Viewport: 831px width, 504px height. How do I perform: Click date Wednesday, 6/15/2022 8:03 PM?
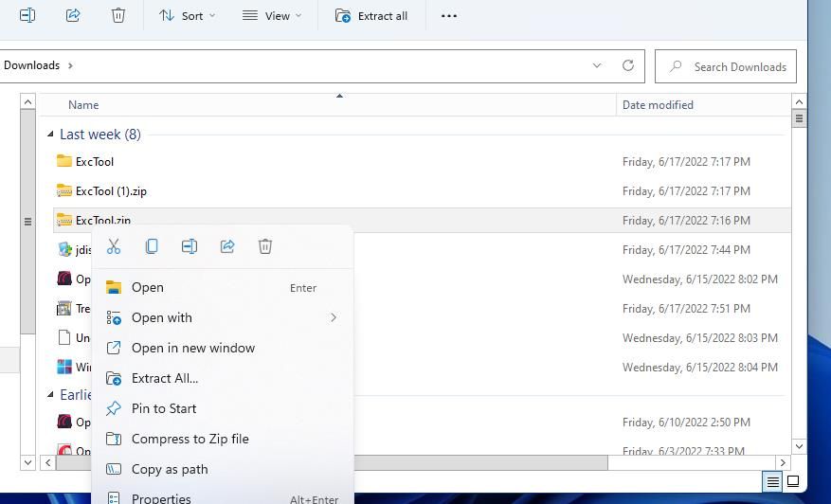[700, 338]
